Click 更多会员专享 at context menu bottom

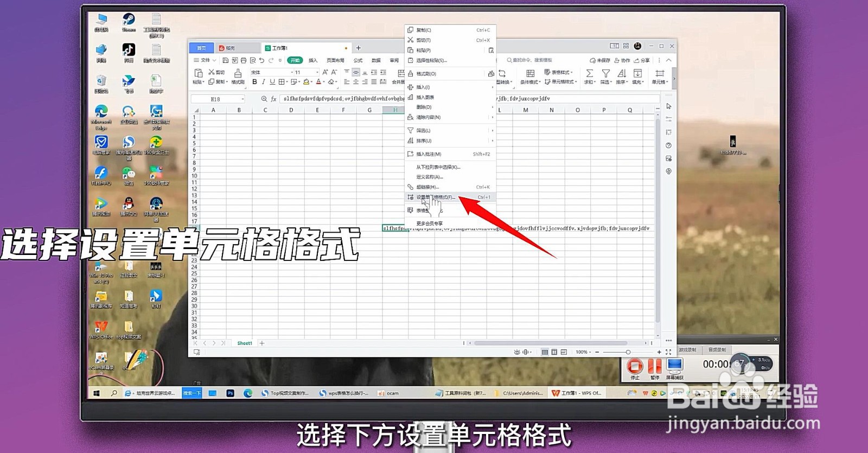(450, 224)
